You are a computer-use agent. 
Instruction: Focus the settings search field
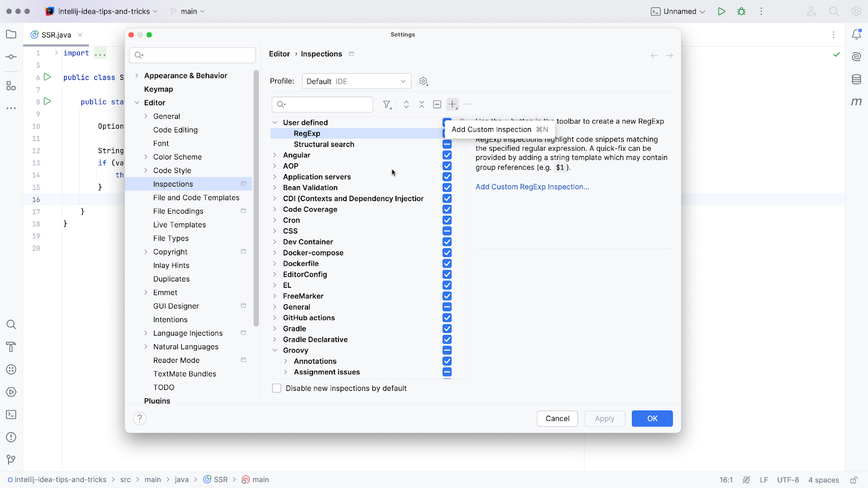193,55
